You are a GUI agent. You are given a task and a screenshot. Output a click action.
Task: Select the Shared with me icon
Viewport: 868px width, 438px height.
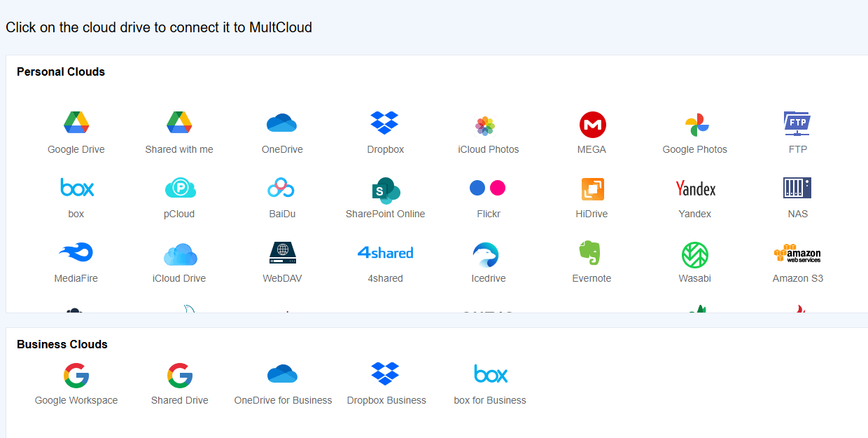(x=179, y=123)
